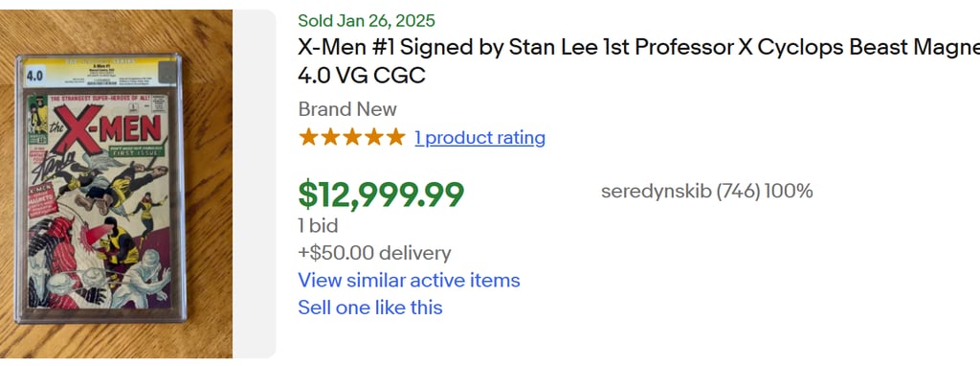Click the first orange rating star
980x366 pixels.
tap(308, 137)
